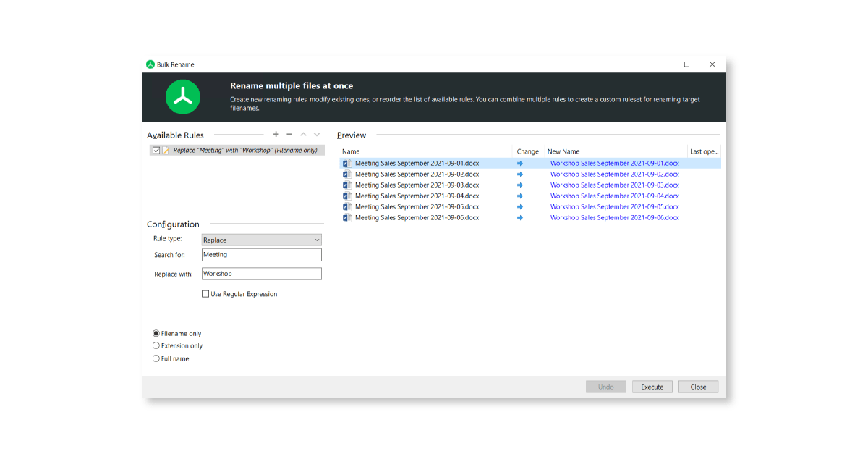868x454 pixels.
Task: Uncheck the Replace "Meeting" rule checkbox
Action: 156,151
